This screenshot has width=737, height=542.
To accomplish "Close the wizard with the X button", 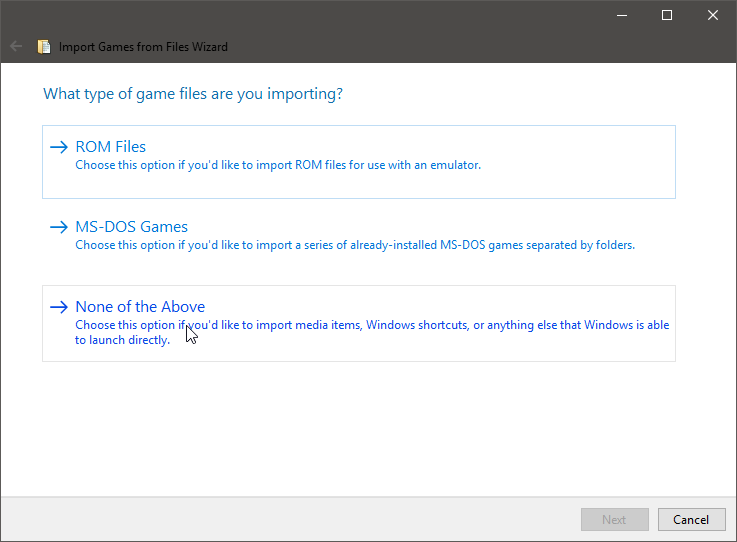I will tap(713, 15).
